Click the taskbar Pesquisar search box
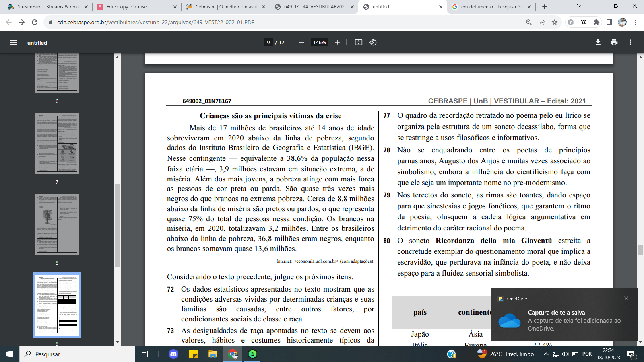This screenshot has height=362, width=644. [x=77, y=354]
